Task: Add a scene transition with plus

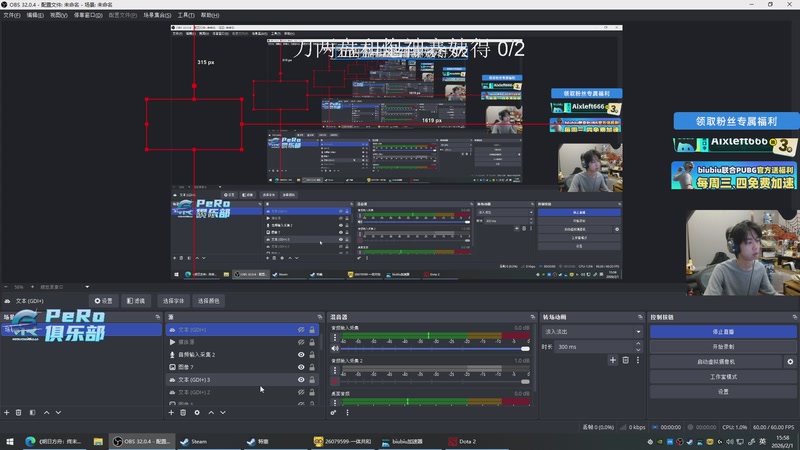Action: (x=613, y=360)
